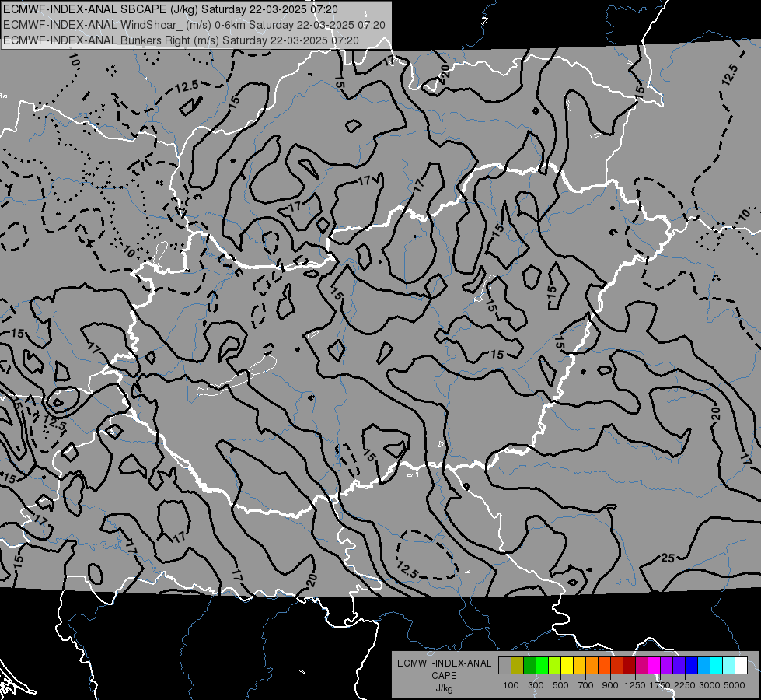Click the bright cyan legend swatch
This screenshot has width=761, height=700.
point(717,666)
